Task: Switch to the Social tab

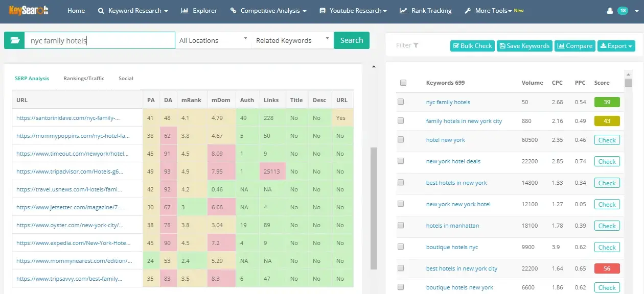Action: [x=126, y=79]
